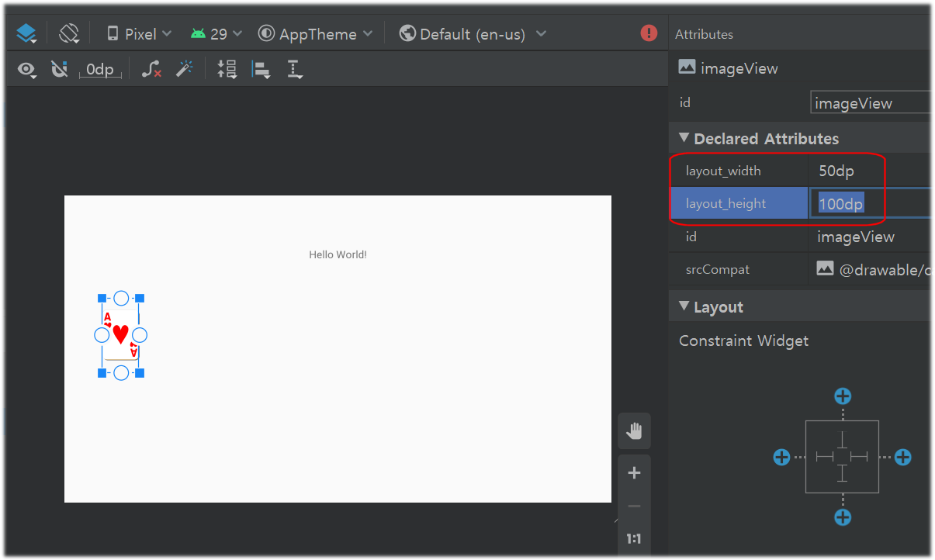Viewport: 935px width, 560px height.
Task: Collapse the Declared Attributes section
Action: point(684,138)
